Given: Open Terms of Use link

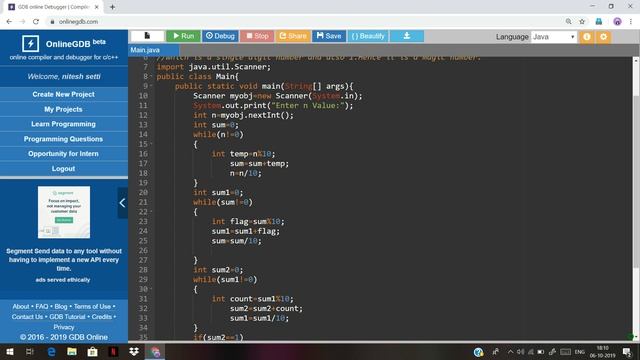Looking at the screenshot, I should [92, 306].
